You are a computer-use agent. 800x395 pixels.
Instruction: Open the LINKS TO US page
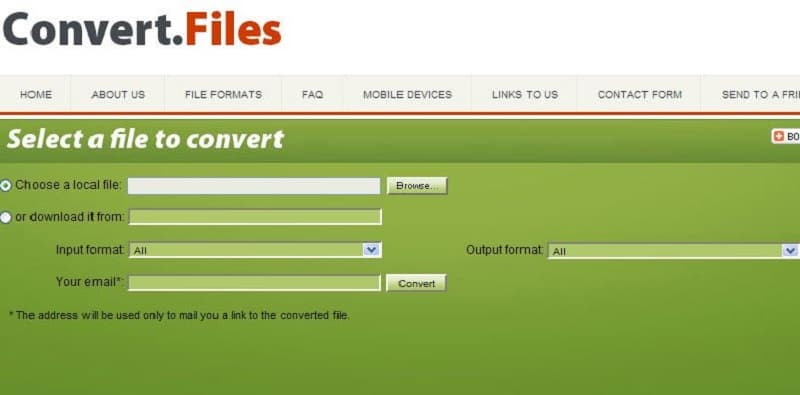[x=524, y=94]
